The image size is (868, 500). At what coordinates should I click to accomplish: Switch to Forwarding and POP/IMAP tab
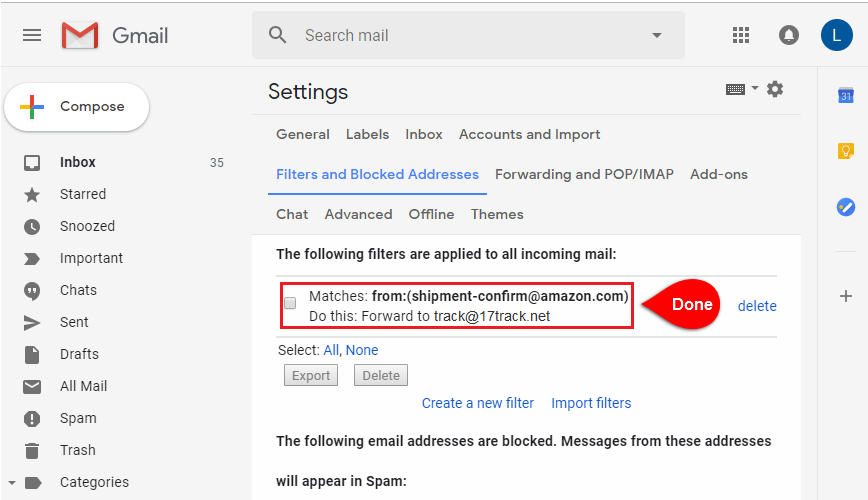[x=584, y=174]
